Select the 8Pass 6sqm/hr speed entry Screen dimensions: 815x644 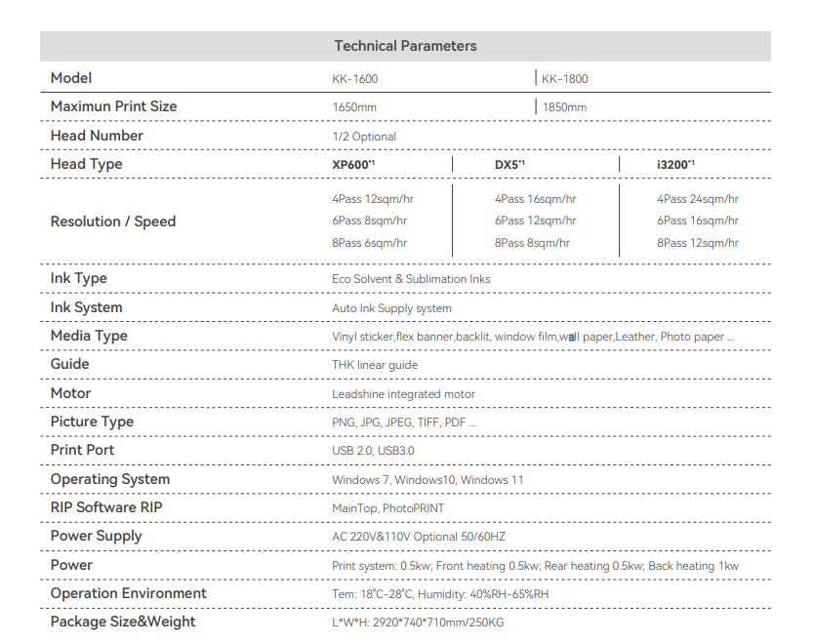(370, 243)
